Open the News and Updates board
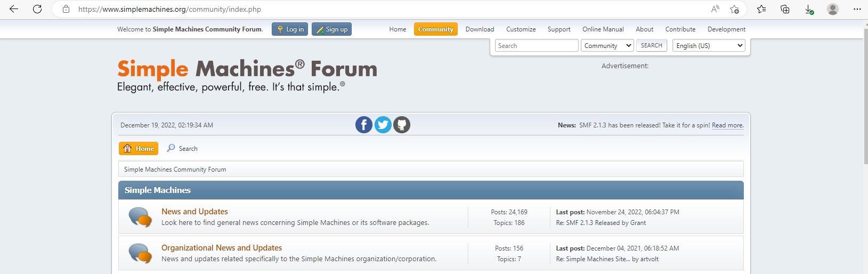This screenshot has height=274, width=868. (x=194, y=212)
